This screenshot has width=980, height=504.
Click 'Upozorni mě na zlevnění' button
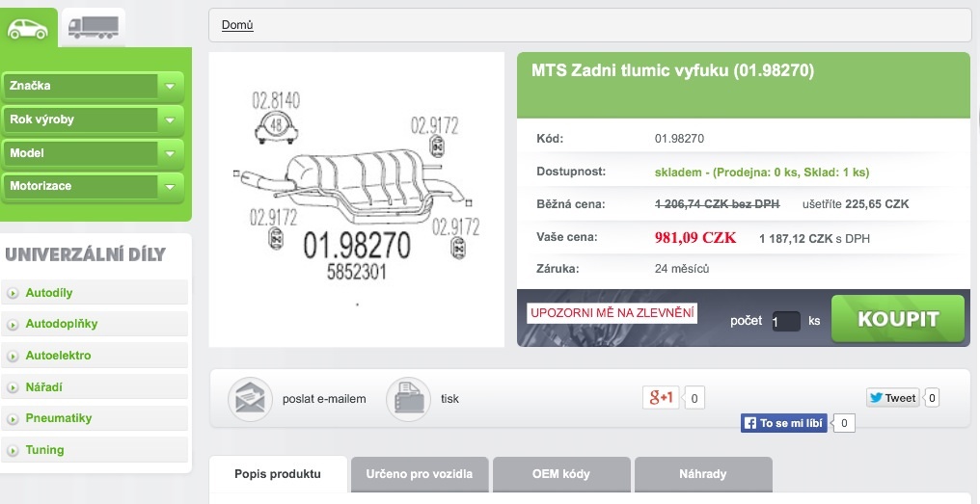[x=612, y=313]
